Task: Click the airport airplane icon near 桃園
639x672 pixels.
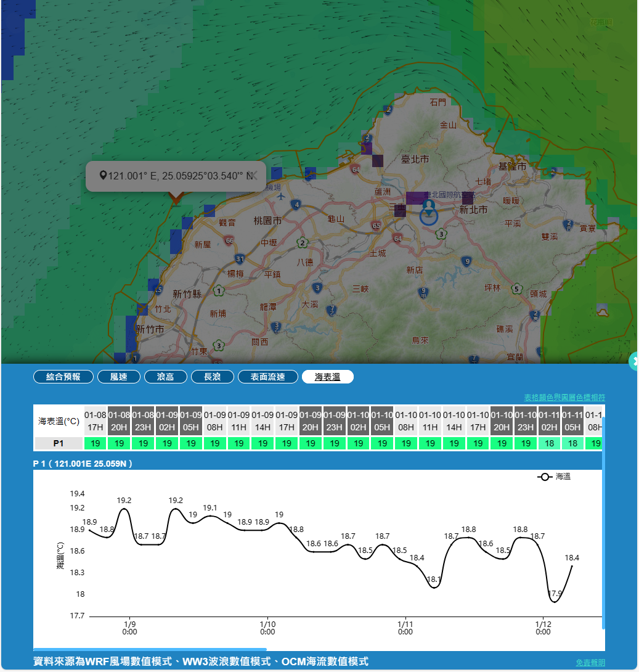Action: coord(282,197)
